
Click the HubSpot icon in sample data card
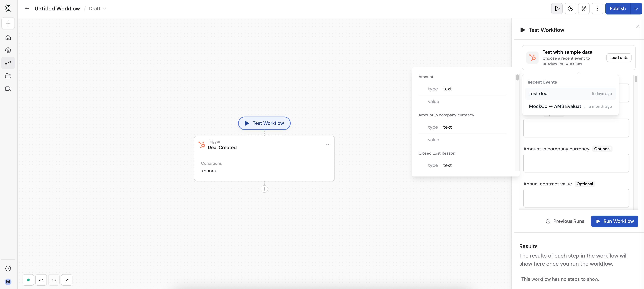pyautogui.click(x=532, y=58)
